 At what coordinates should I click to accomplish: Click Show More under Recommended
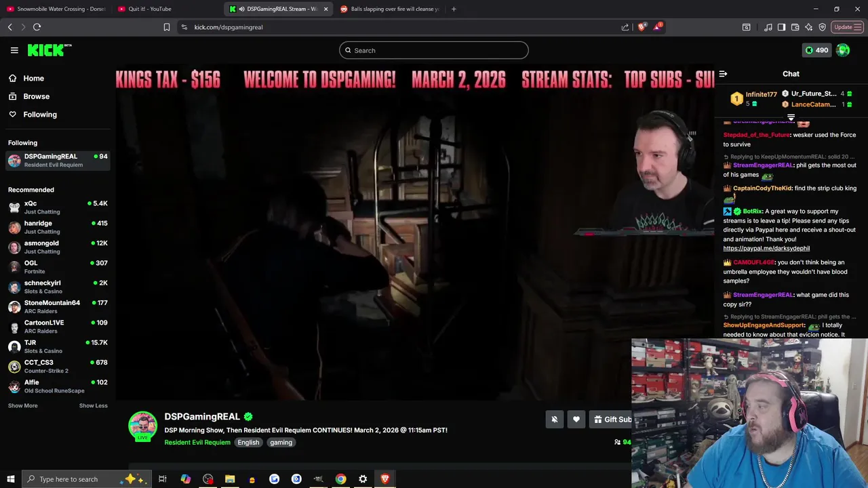23,405
